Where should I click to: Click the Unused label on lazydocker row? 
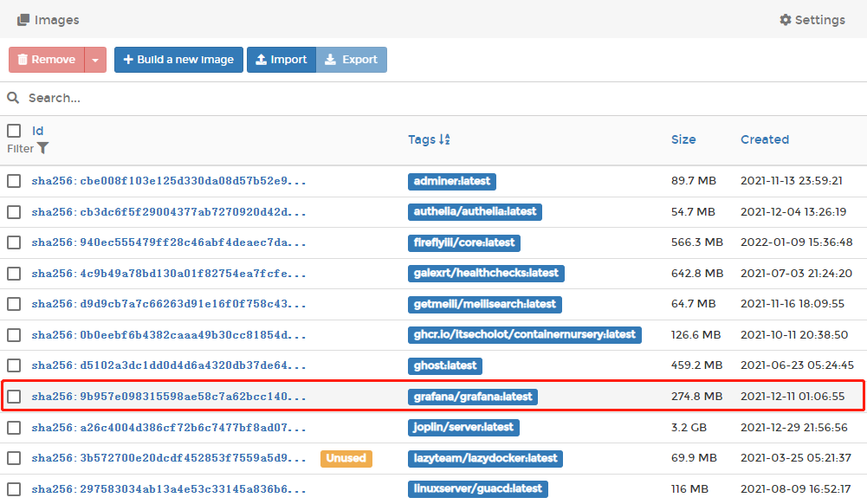click(x=346, y=458)
